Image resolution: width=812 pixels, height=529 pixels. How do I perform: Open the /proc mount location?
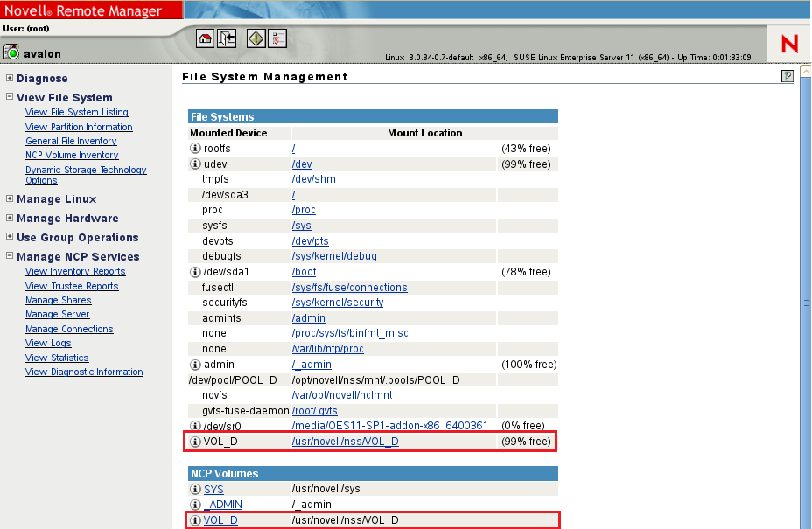[304, 210]
